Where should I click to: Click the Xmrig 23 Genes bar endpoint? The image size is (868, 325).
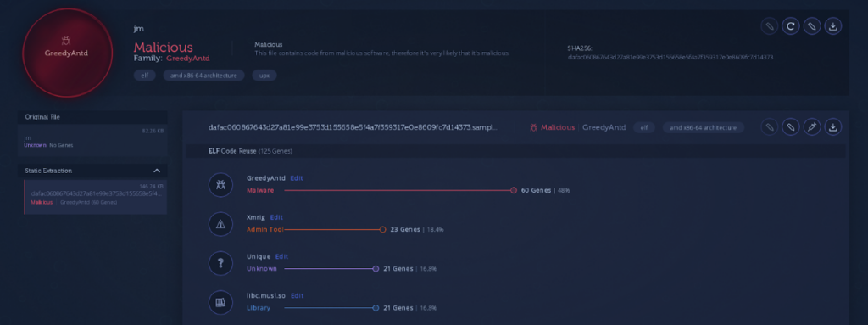(382, 230)
